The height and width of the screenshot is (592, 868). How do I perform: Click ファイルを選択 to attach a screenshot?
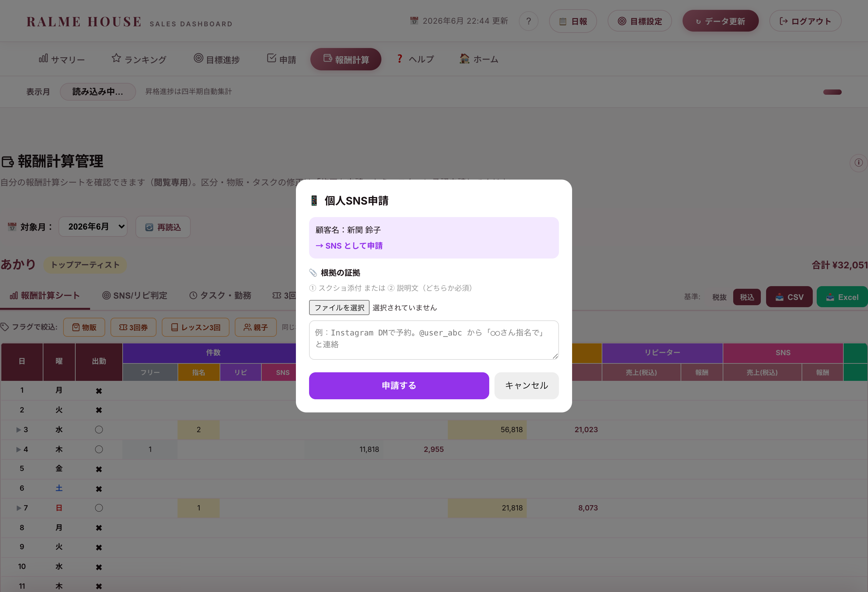pos(339,308)
